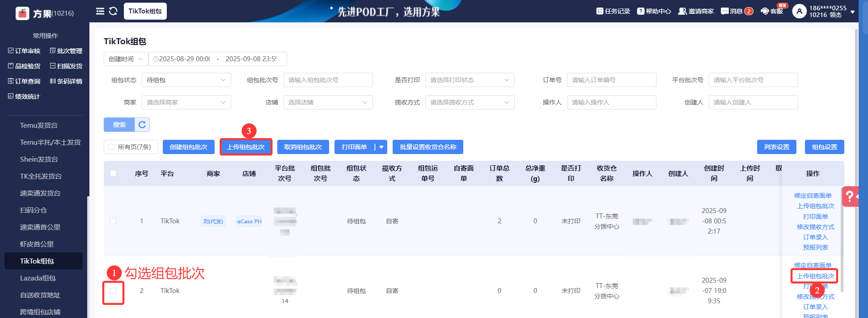Open the 是否打印 print status dropdown
Image resolution: width=868 pixels, height=318 pixels.
pyautogui.click(x=470, y=80)
